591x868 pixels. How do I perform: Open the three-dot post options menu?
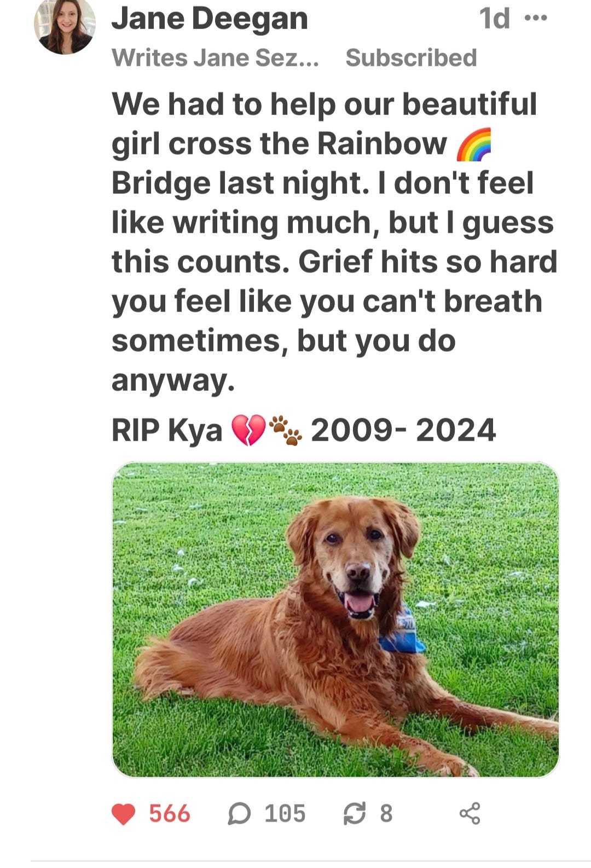coord(536,18)
